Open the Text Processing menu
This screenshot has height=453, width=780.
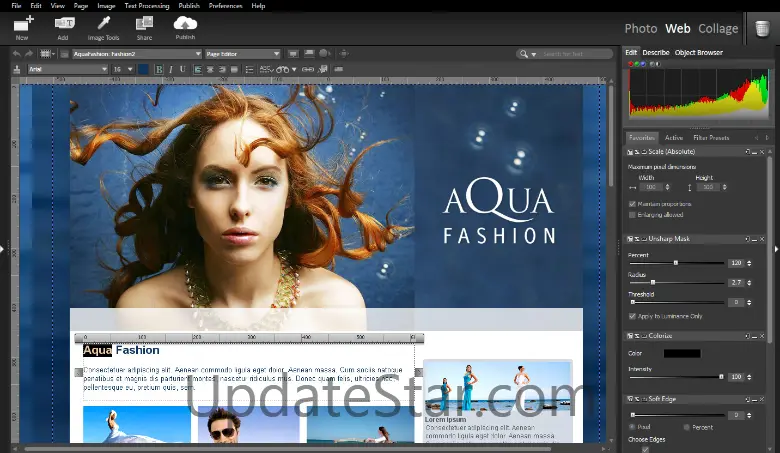[145, 6]
